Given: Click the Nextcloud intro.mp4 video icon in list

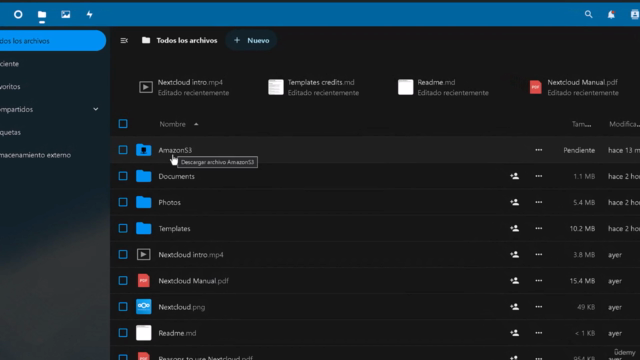Looking at the screenshot, I should click(x=144, y=255).
